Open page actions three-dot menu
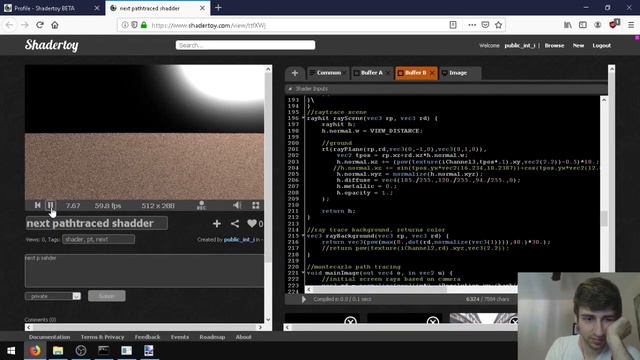Screen dimensions: 640x360 pyautogui.click(x=472, y=25)
